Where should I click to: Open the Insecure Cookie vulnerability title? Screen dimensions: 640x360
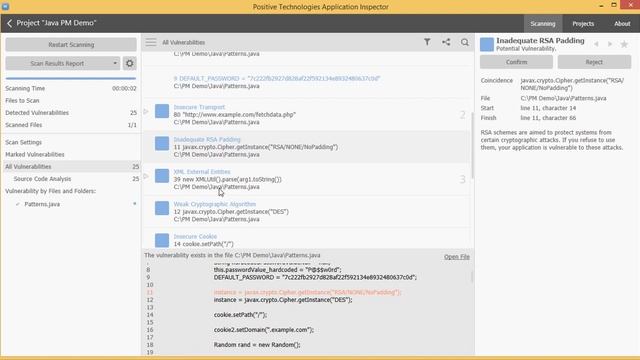pos(195,236)
